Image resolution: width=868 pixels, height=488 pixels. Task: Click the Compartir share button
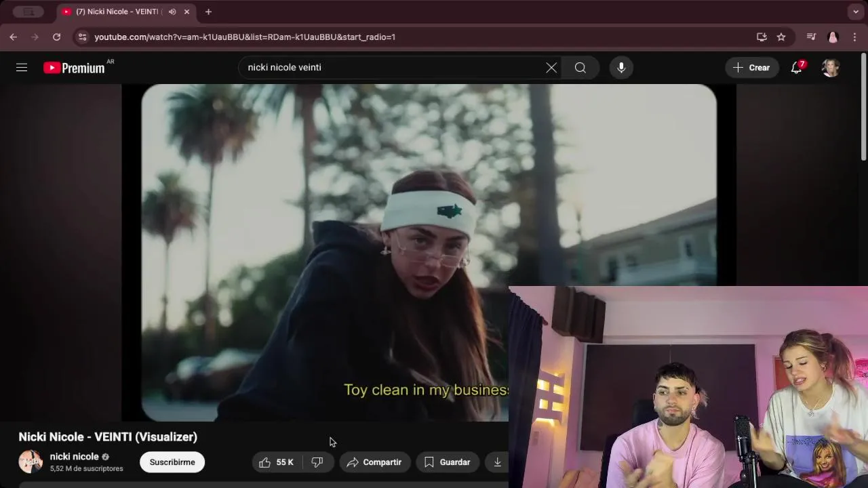pyautogui.click(x=375, y=462)
